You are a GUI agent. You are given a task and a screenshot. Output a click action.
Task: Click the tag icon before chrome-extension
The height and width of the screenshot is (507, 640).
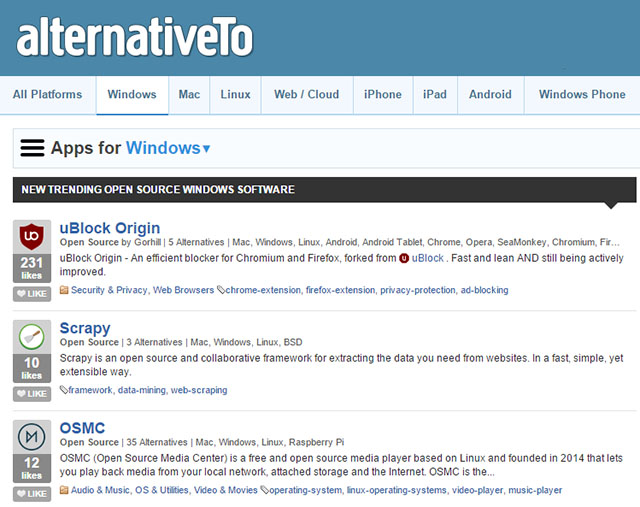point(221,290)
